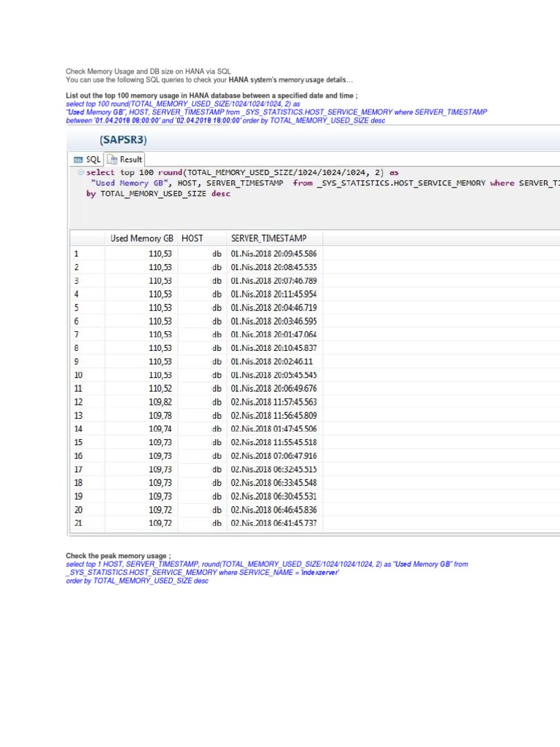Screen dimensions: 560x747
Task: Click timestamp 02.Nis.2018 06:41:45.737
Action: coord(273,524)
